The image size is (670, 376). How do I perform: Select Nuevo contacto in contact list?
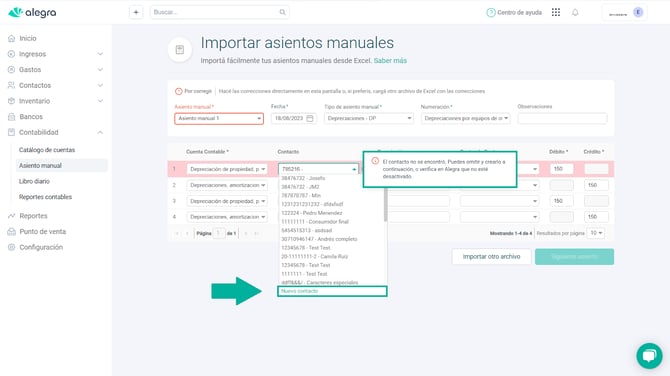(332, 291)
